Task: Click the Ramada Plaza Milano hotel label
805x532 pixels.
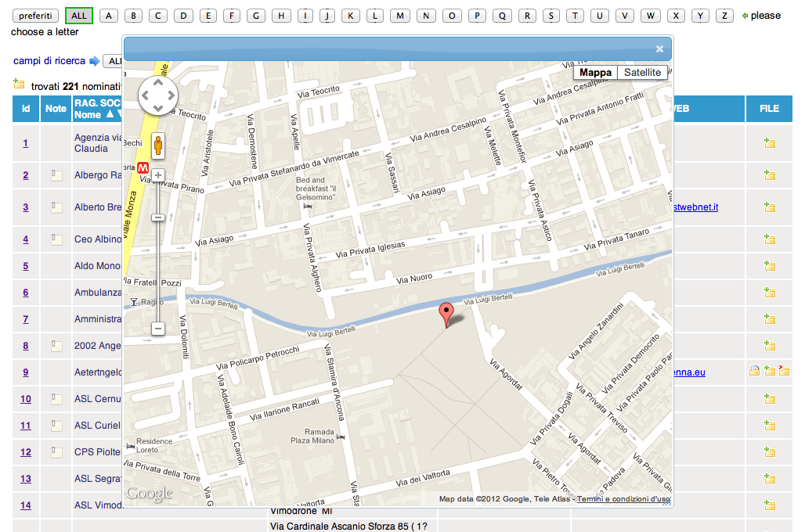Action: 312,436
